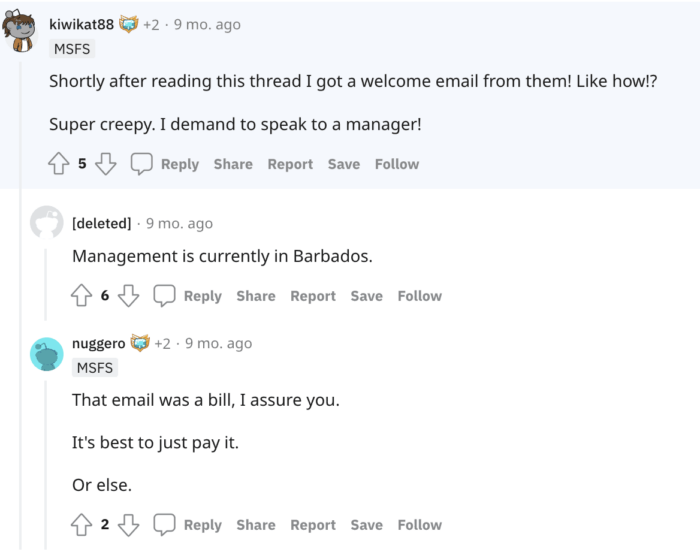Follow the deleted user's Barbados comment
Viewport: 700px width, 555px height.
tap(420, 296)
